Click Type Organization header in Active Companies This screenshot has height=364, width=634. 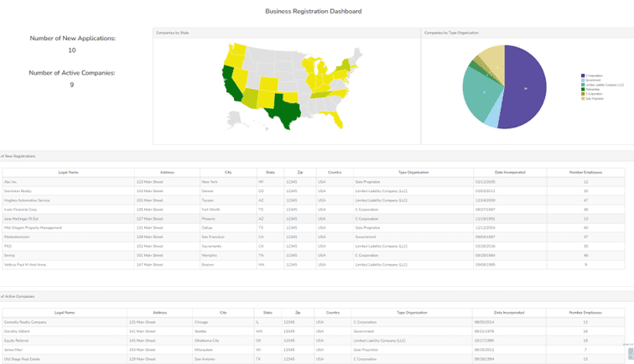412,313
